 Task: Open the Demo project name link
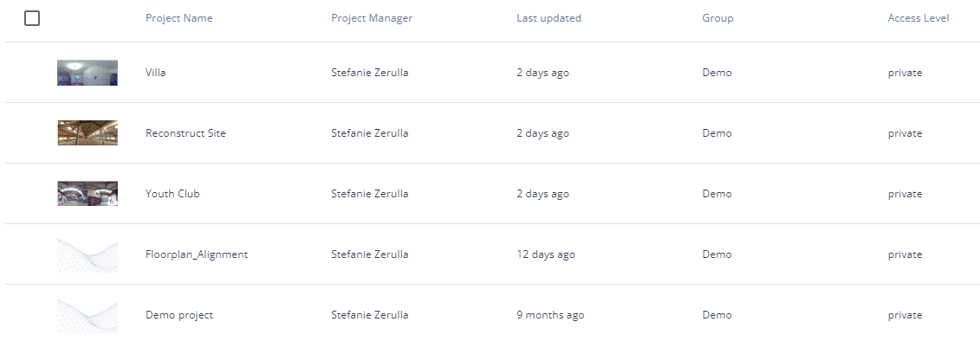(179, 315)
